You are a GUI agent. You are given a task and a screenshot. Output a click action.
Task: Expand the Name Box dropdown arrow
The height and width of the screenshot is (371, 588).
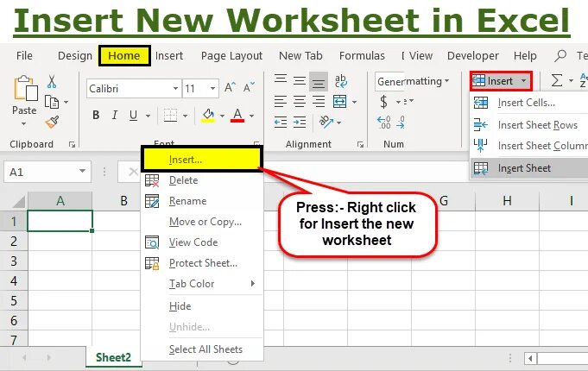[82, 171]
